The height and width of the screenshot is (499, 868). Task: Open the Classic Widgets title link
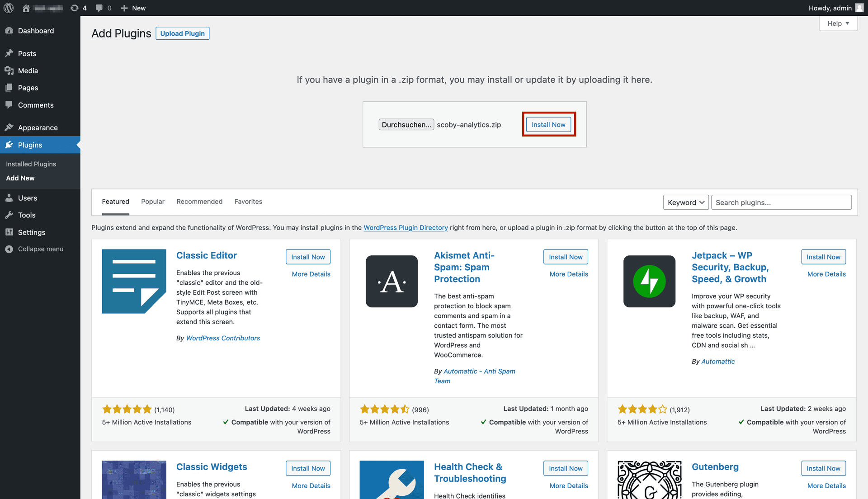coord(212,467)
